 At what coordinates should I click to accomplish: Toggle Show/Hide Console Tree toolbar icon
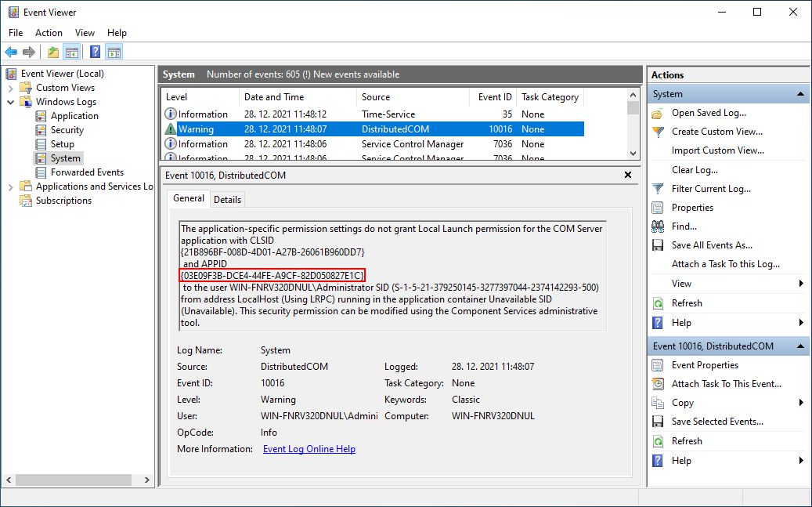(71, 52)
